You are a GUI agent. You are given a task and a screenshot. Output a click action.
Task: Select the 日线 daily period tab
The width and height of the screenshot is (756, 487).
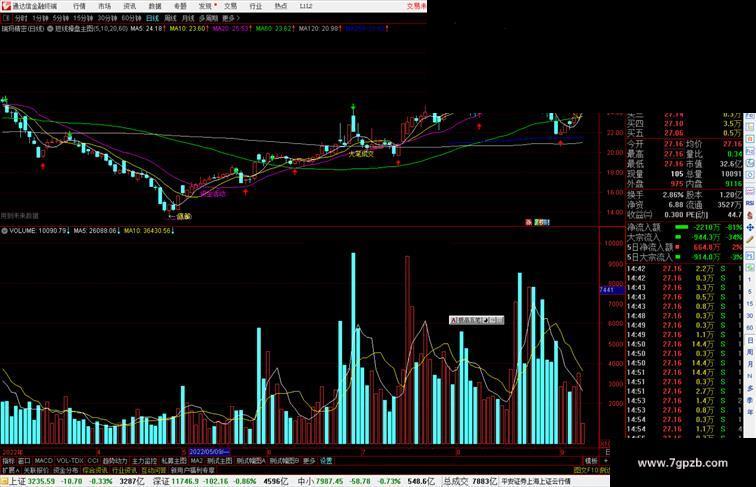click(x=152, y=18)
